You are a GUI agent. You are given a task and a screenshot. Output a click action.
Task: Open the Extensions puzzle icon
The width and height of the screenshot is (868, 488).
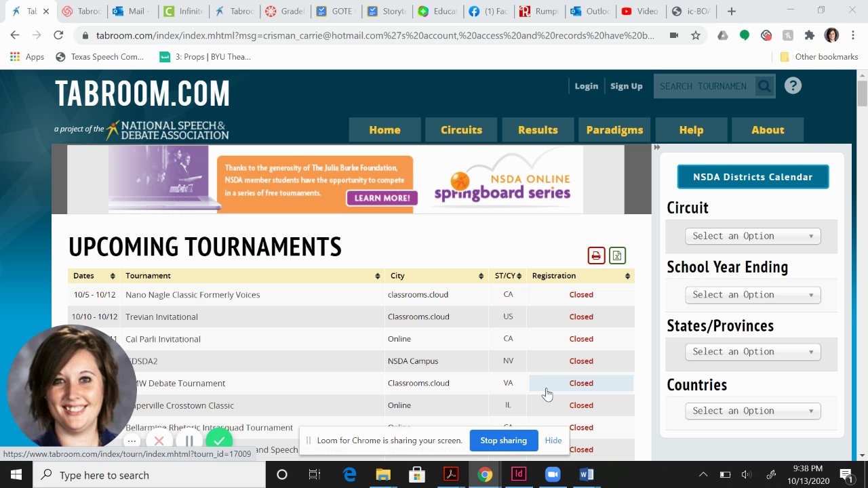point(810,35)
